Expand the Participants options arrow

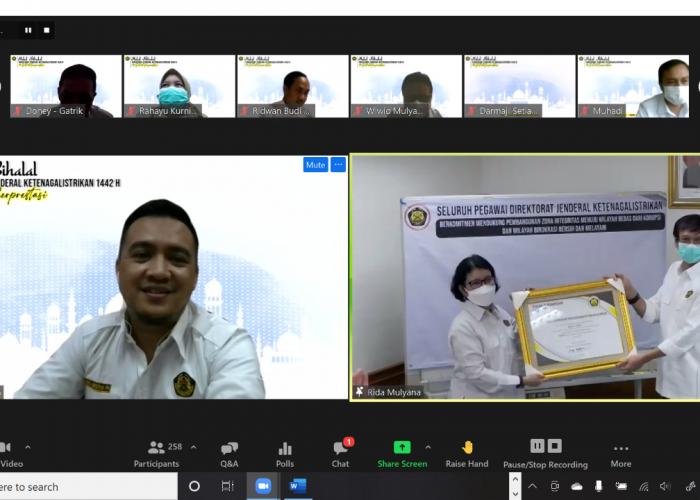[x=193, y=447]
